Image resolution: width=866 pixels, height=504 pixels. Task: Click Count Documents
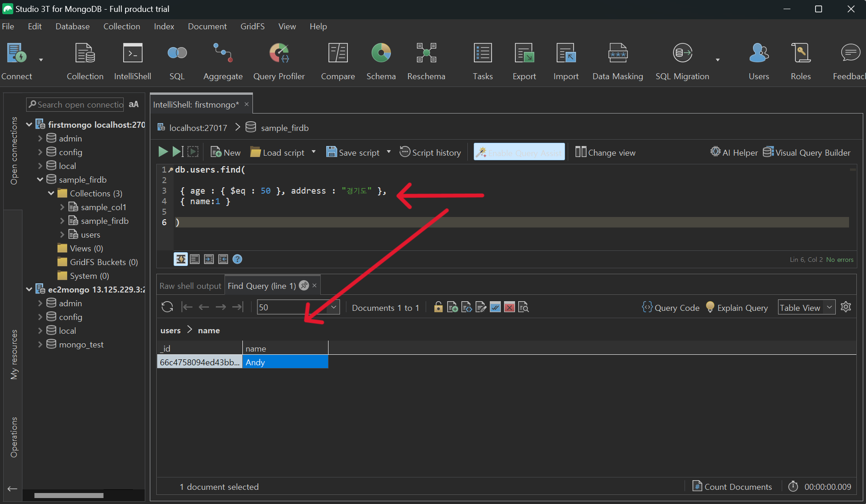[732, 487]
